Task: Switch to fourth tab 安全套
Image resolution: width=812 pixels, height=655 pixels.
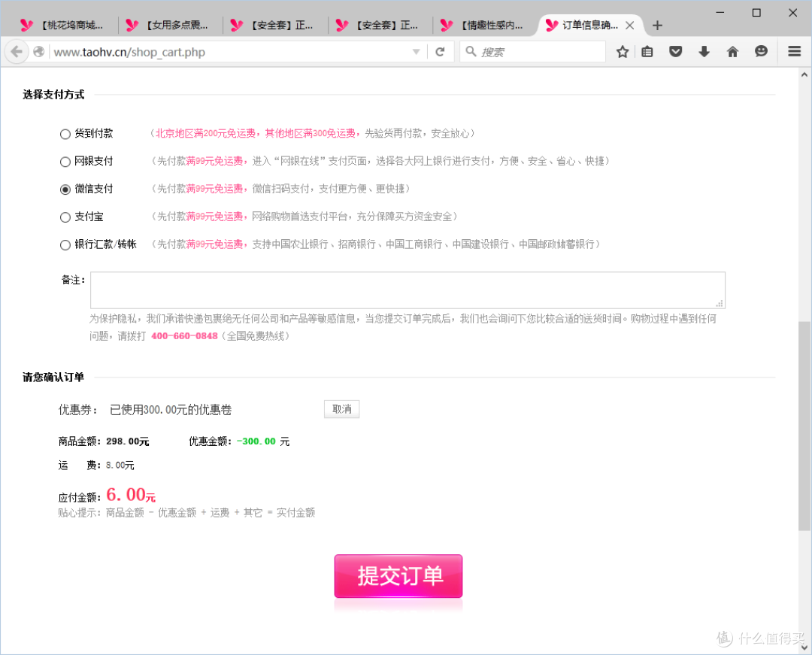Action: [381, 26]
